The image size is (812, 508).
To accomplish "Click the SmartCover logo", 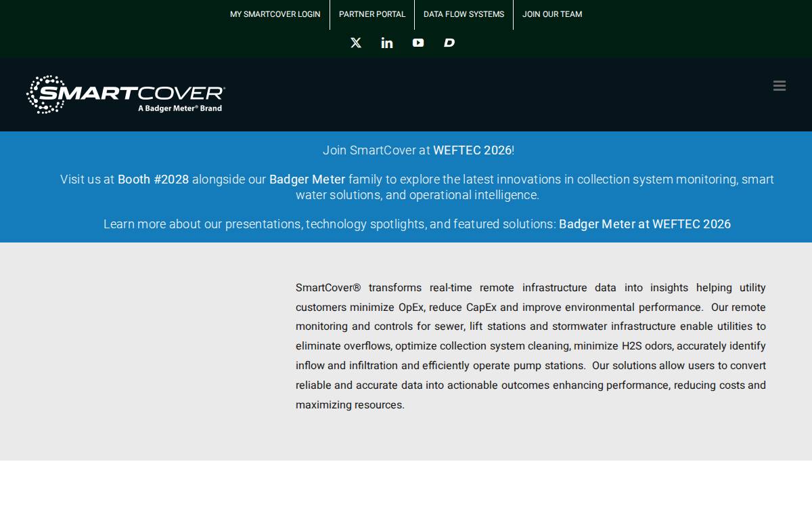I will 126,94.
